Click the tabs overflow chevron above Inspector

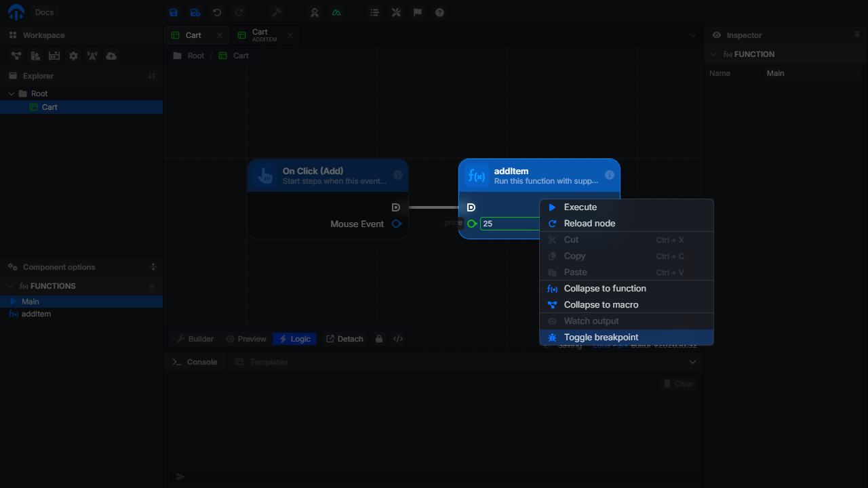point(692,35)
